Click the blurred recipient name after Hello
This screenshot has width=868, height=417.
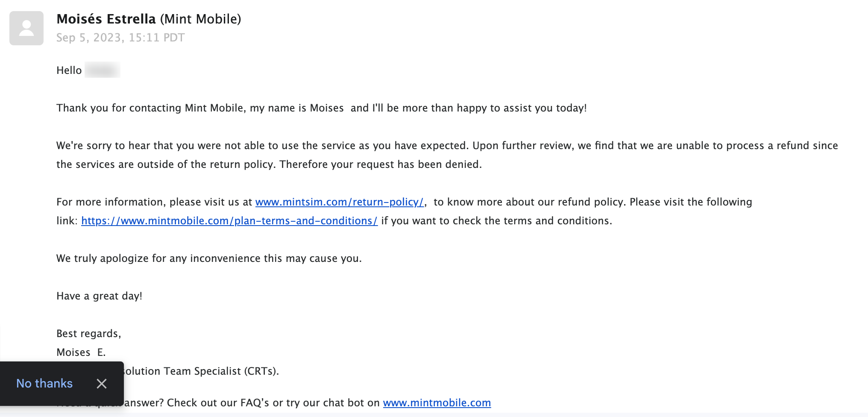point(103,70)
